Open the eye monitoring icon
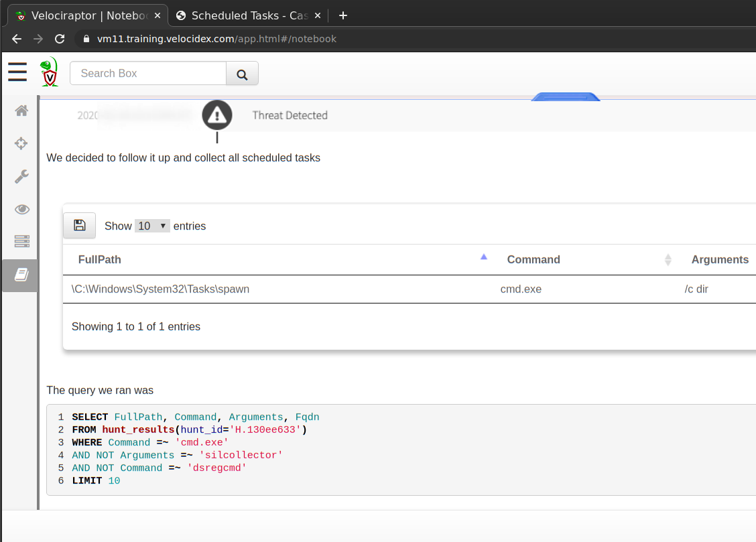756x542 pixels. (21, 209)
